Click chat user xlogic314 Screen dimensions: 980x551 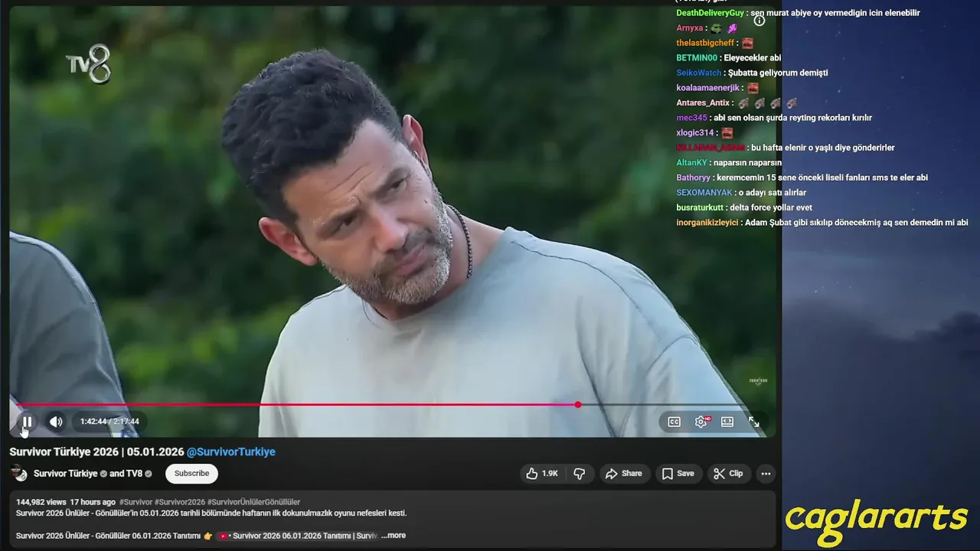694,132
